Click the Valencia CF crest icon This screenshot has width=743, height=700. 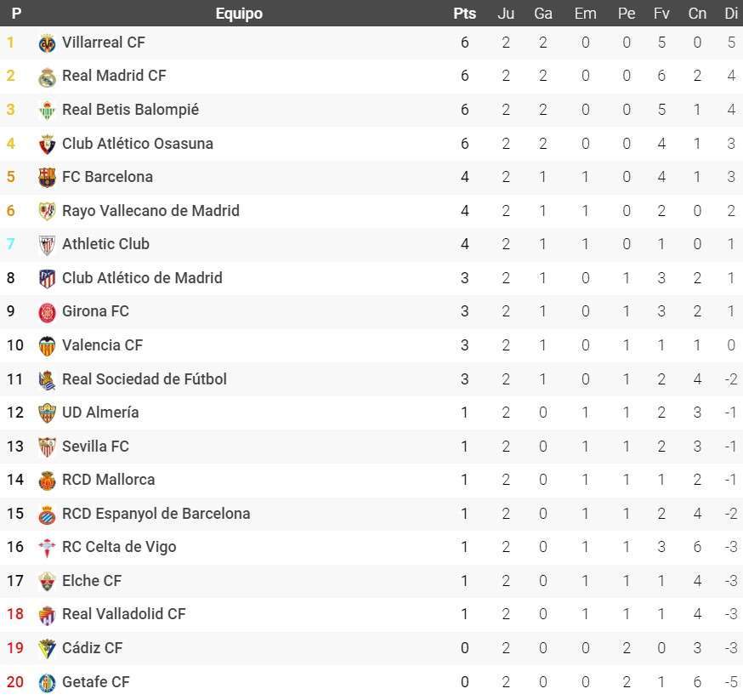pos(48,346)
